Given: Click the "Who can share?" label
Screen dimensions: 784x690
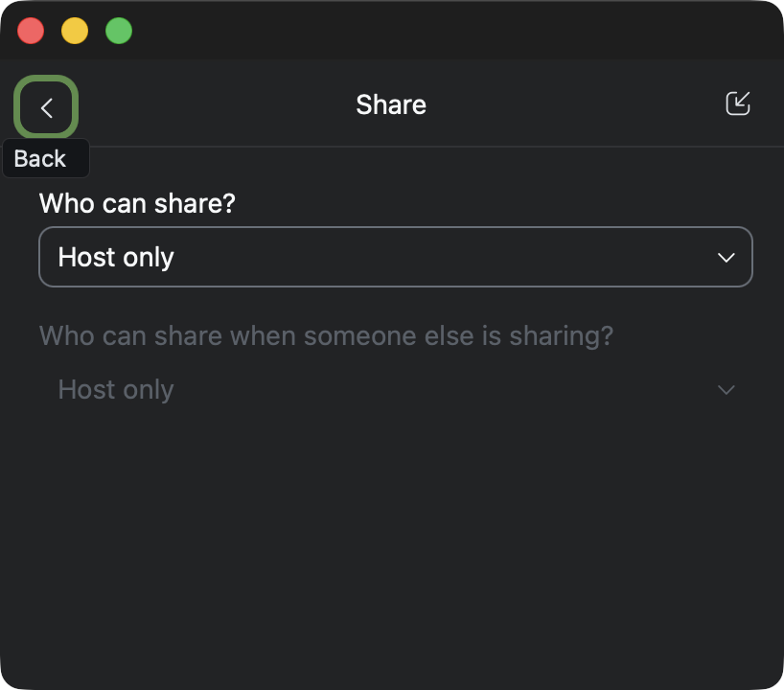Looking at the screenshot, I should click(x=137, y=203).
